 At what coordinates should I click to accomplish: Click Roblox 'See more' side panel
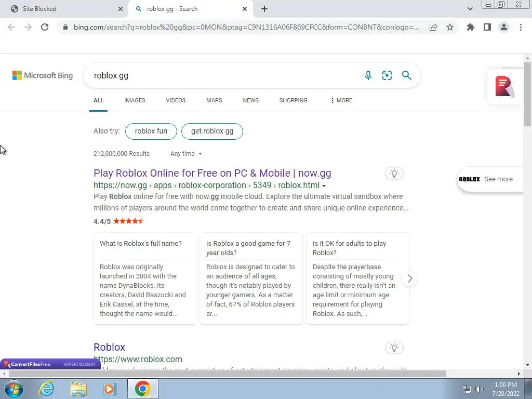(x=490, y=179)
